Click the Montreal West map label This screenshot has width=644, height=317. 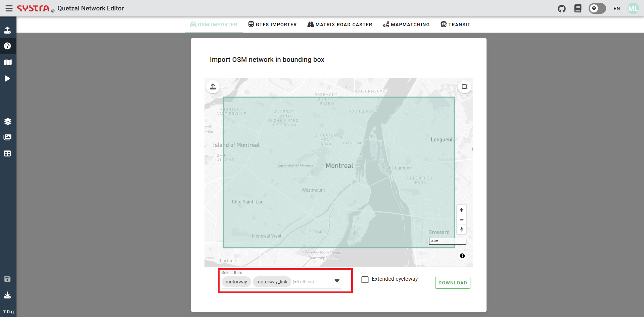click(x=267, y=236)
